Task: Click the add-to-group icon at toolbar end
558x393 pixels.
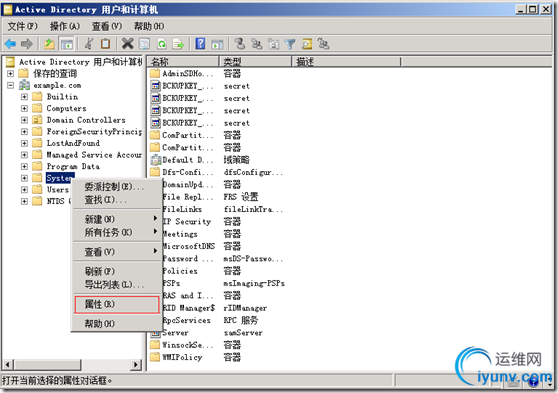Action: pos(323,44)
